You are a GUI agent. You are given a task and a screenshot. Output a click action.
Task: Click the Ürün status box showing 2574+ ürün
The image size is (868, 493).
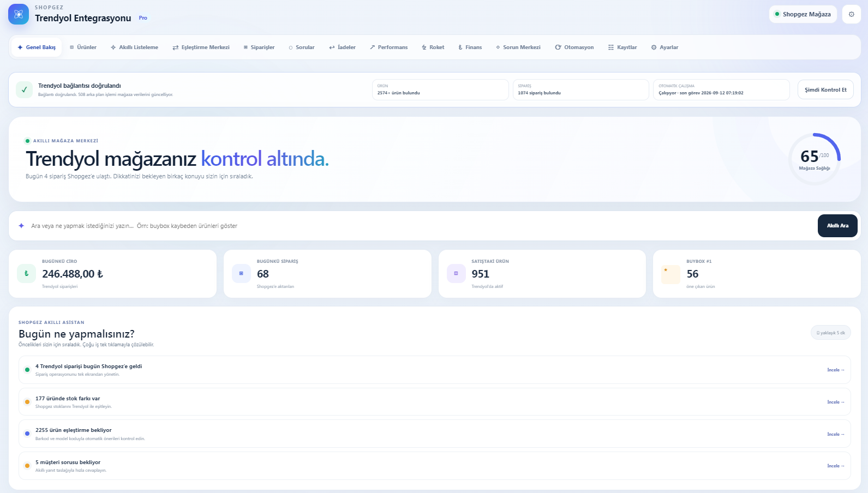pyautogui.click(x=440, y=90)
